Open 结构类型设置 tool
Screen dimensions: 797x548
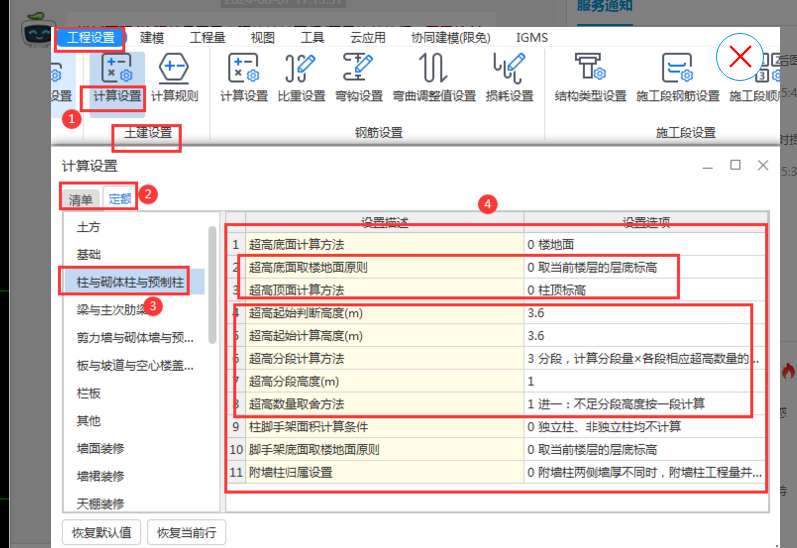pyautogui.click(x=591, y=78)
